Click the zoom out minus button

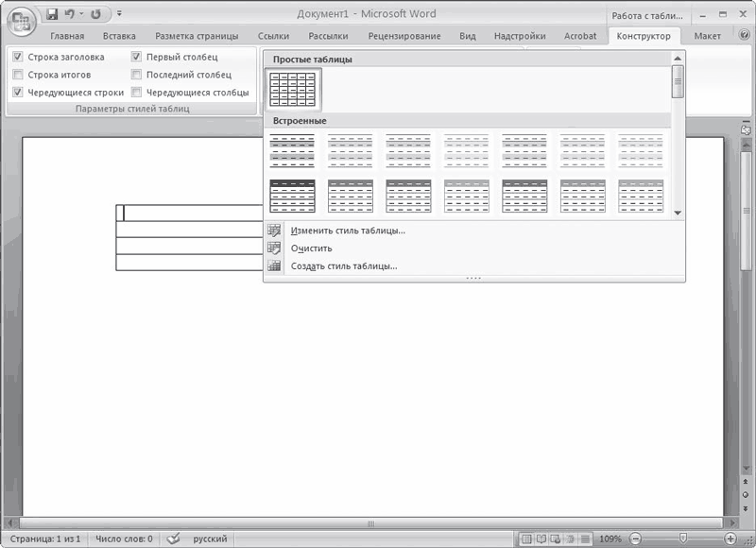[x=635, y=539]
